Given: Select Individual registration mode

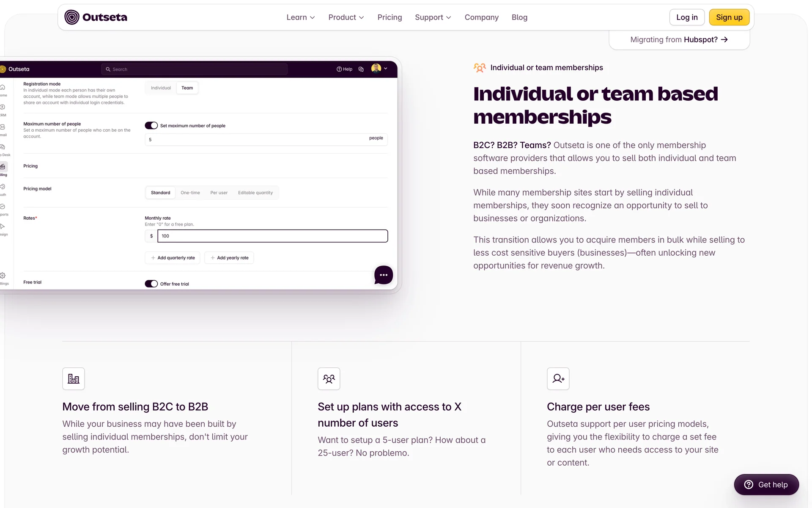Looking at the screenshot, I should [161, 88].
